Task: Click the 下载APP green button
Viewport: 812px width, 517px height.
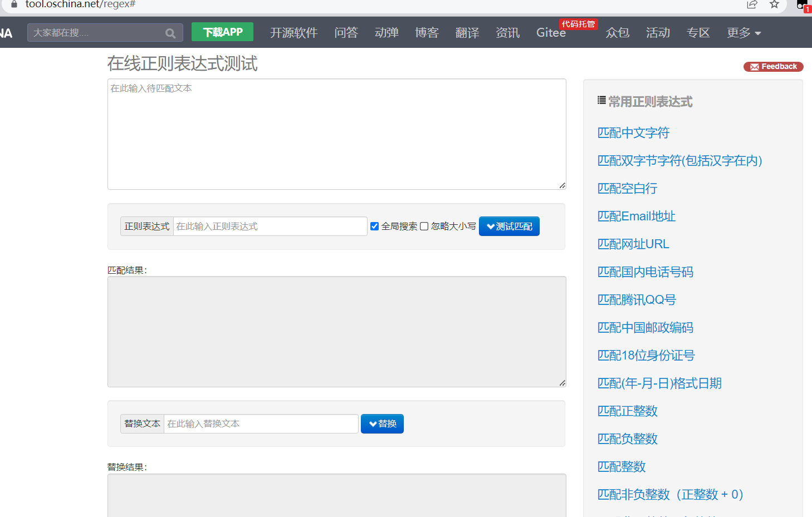Action: (222, 32)
